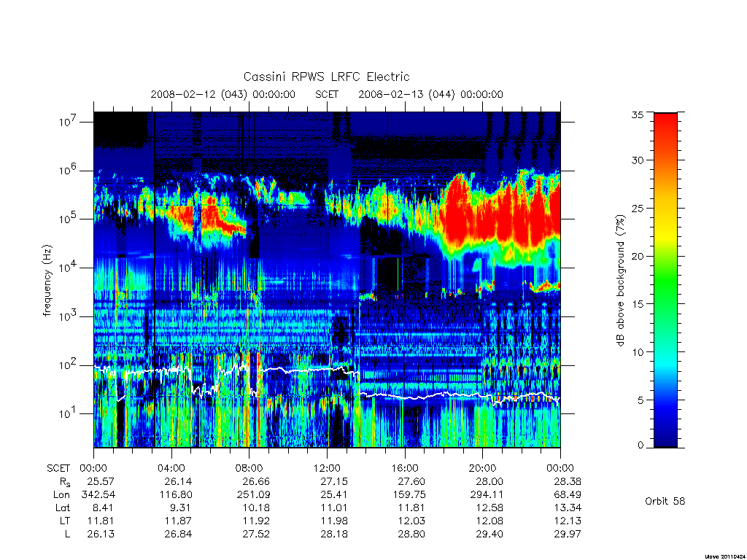Click the Rs value 27.15

tap(334, 481)
